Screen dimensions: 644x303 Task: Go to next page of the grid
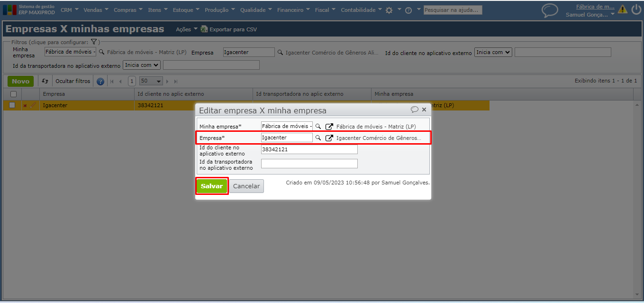(168, 82)
